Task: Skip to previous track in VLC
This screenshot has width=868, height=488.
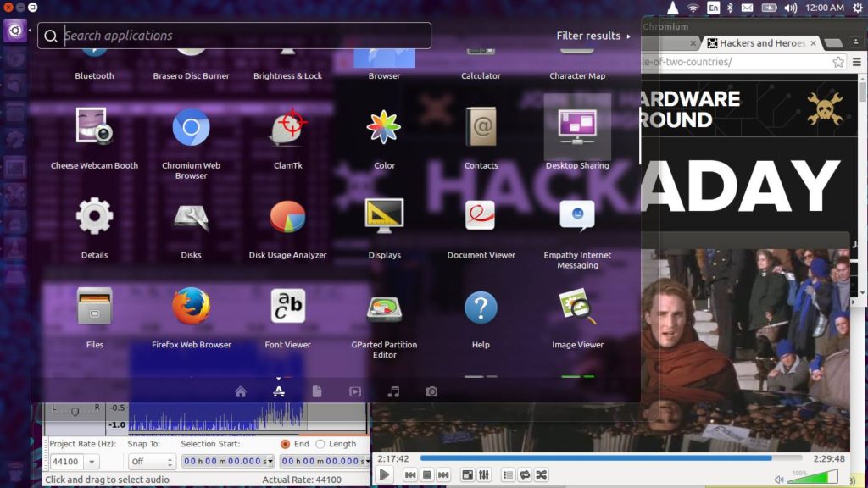Action: (x=410, y=474)
